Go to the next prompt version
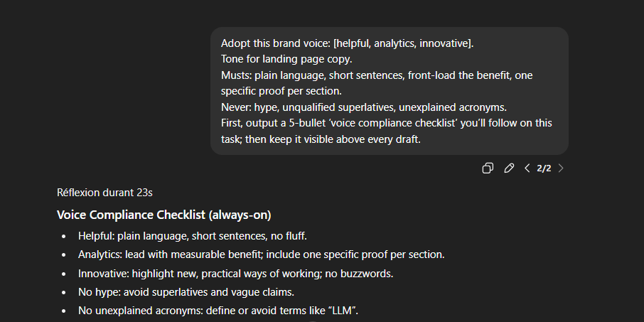644x322 pixels. tap(561, 168)
